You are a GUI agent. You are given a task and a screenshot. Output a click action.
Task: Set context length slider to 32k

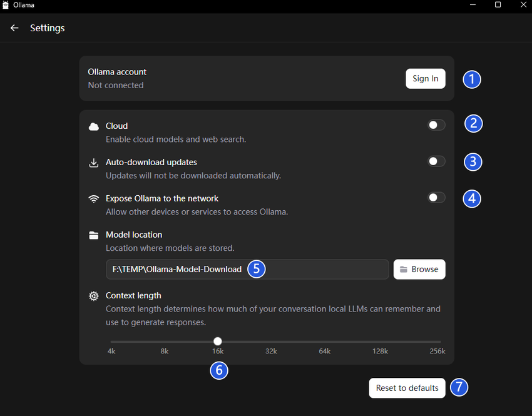[x=271, y=342]
